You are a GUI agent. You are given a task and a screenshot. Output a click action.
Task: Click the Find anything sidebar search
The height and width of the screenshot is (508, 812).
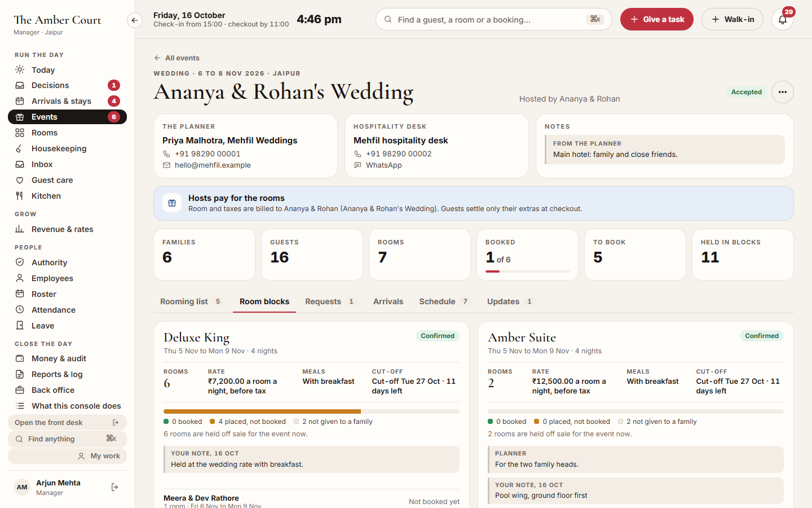(67, 439)
